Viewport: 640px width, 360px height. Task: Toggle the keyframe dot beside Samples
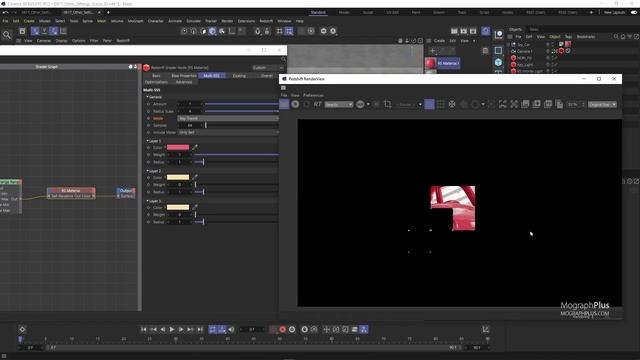[149, 125]
